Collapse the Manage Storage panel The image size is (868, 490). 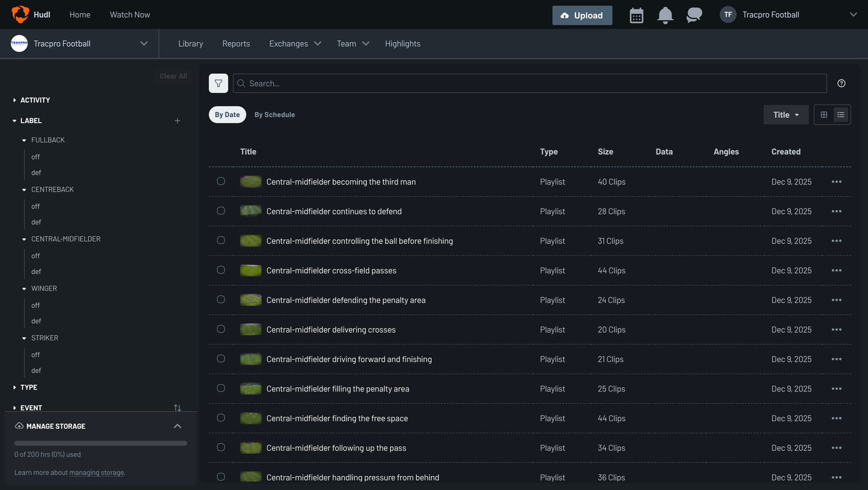pos(177,426)
